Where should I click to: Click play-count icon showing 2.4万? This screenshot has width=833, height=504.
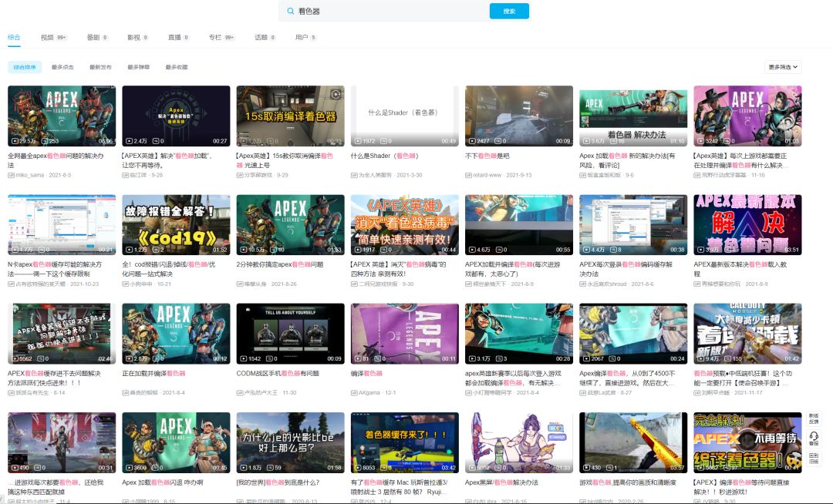click(x=129, y=141)
